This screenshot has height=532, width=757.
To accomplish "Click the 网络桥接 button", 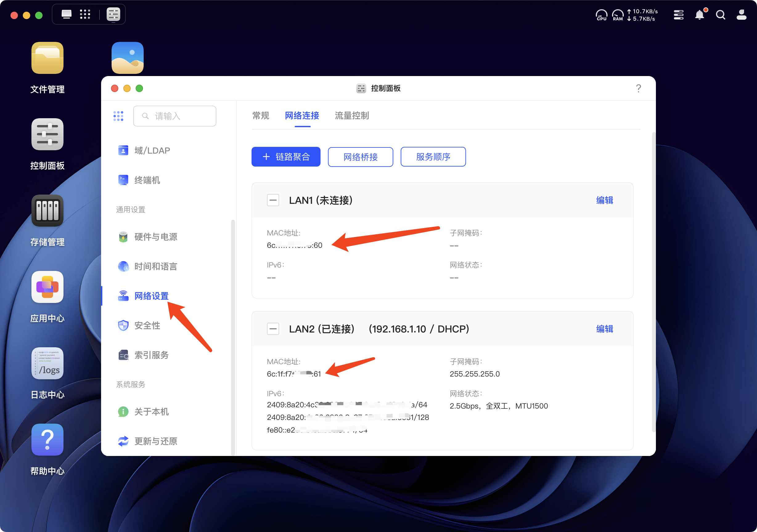I will (x=360, y=157).
